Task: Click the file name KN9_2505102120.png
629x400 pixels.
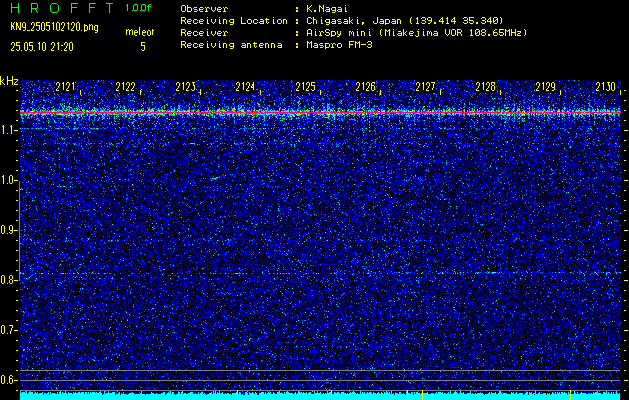Action: [x=54, y=28]
